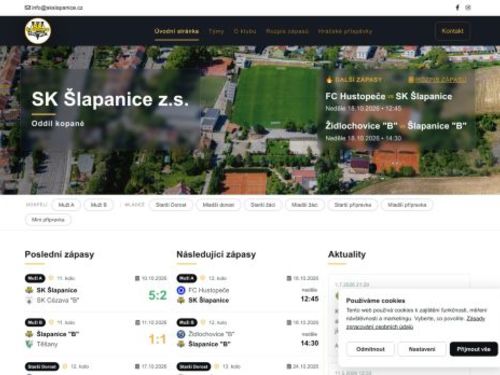Image resolution: width=500 pixels, height=375 pixels.
Task: Click the SK Cézava "B" team name
Action: (x=58, y=300)
